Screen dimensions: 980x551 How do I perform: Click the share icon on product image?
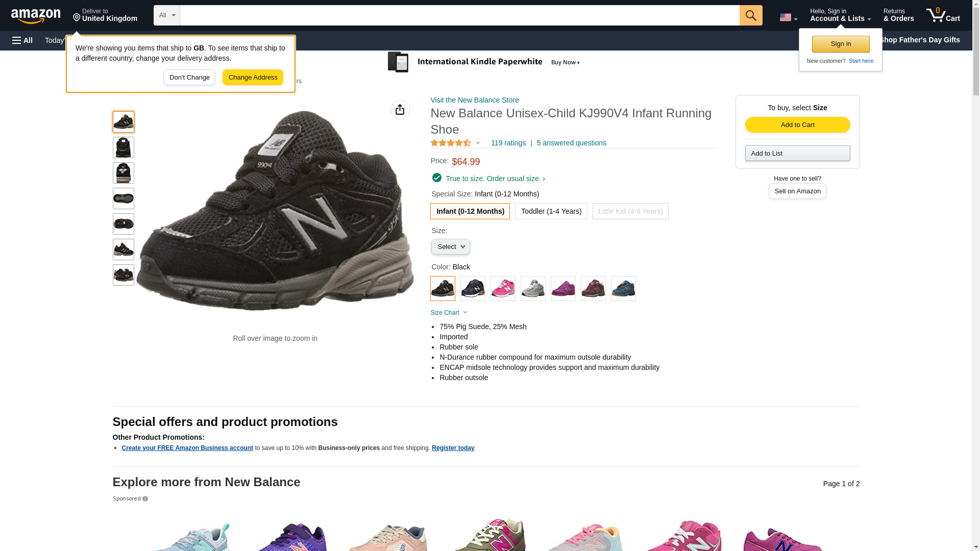coord(400,110)
